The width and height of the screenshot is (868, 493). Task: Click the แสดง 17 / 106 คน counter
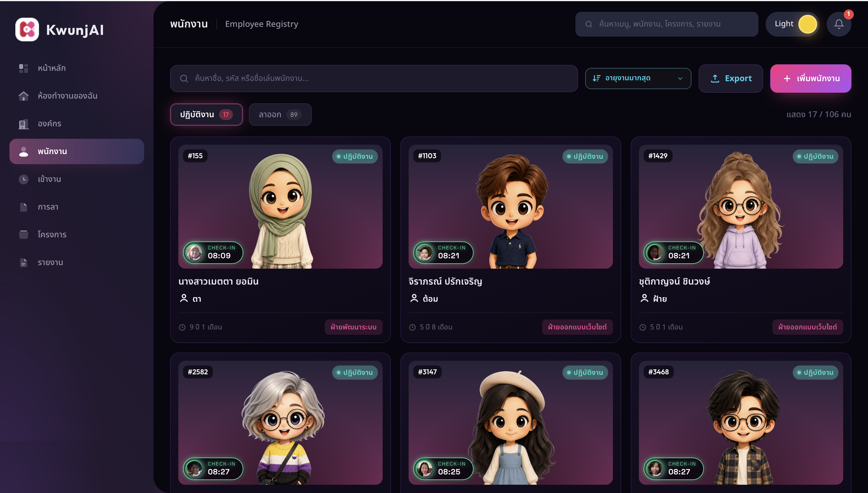(819, 115)
